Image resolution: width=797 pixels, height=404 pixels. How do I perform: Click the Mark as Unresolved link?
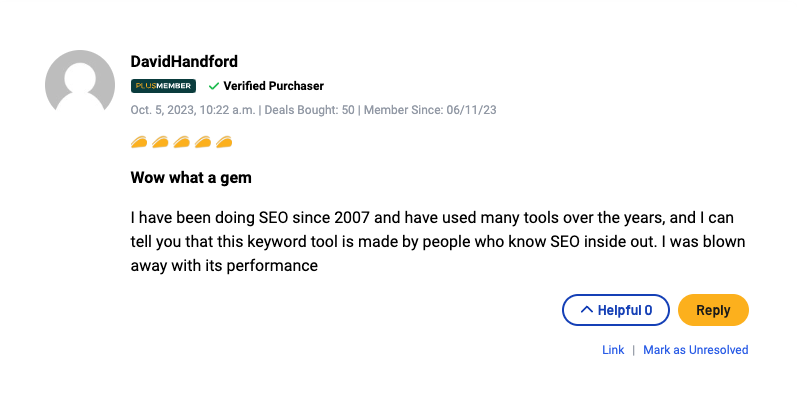coord(695,350)
